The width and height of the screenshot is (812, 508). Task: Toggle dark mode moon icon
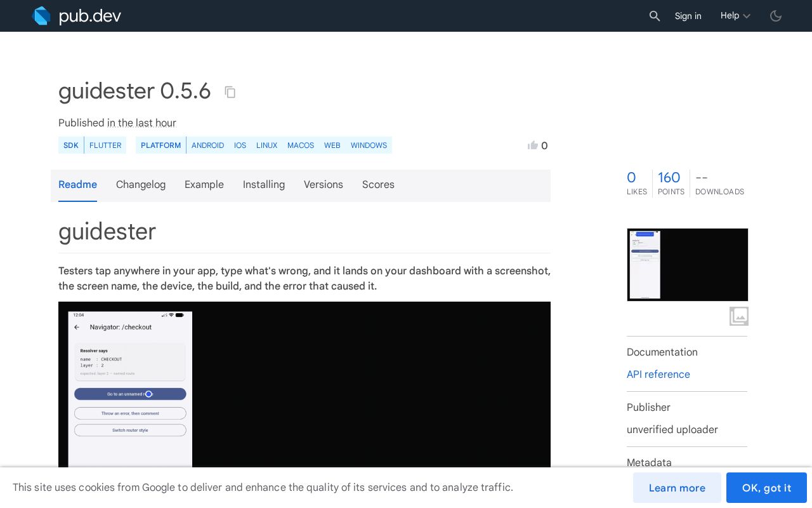(x=776, y=16)
